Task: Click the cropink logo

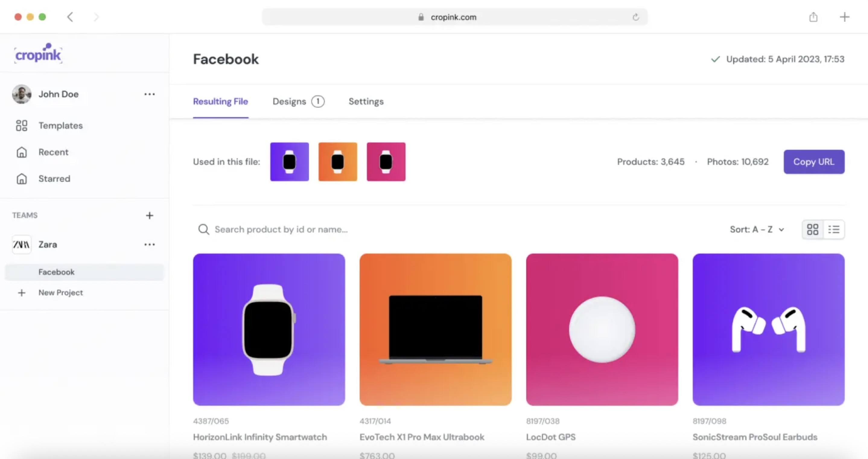Action: 38,54
